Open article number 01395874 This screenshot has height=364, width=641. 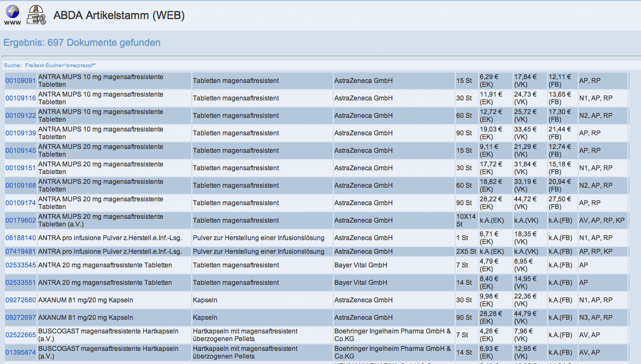[x=20, y=353]
